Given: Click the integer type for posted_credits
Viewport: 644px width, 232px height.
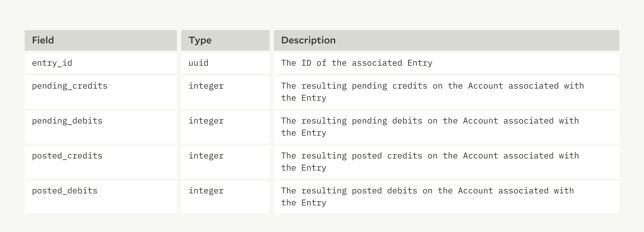Looking at the screenshot, I should click(x=206, y=156).
